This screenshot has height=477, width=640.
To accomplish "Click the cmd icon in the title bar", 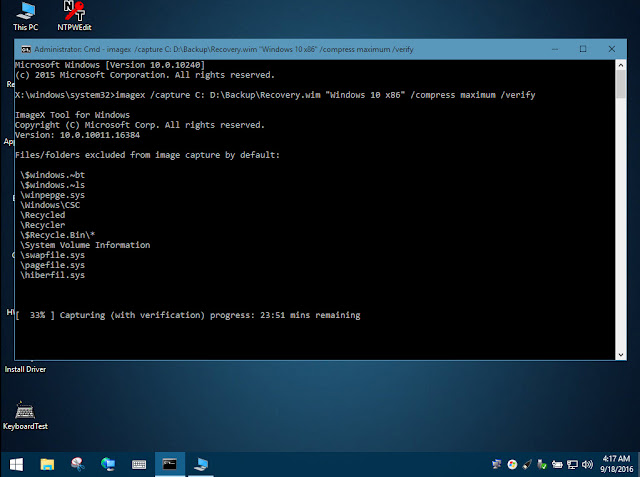I will click(26, 49).
